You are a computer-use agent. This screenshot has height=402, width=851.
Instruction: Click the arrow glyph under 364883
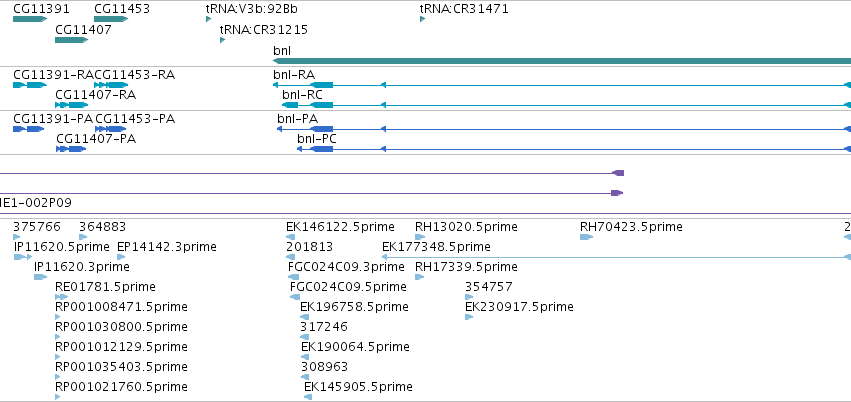[x=83, y=237]
